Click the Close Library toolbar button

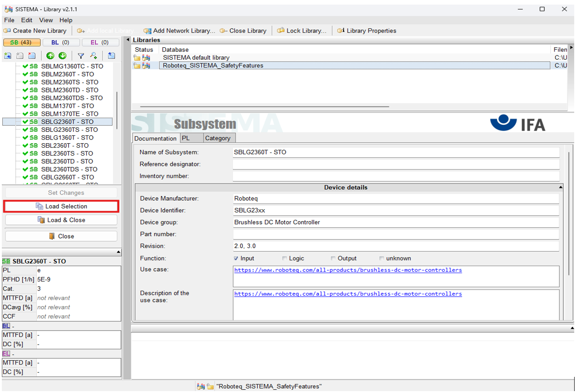pos(243,31)
